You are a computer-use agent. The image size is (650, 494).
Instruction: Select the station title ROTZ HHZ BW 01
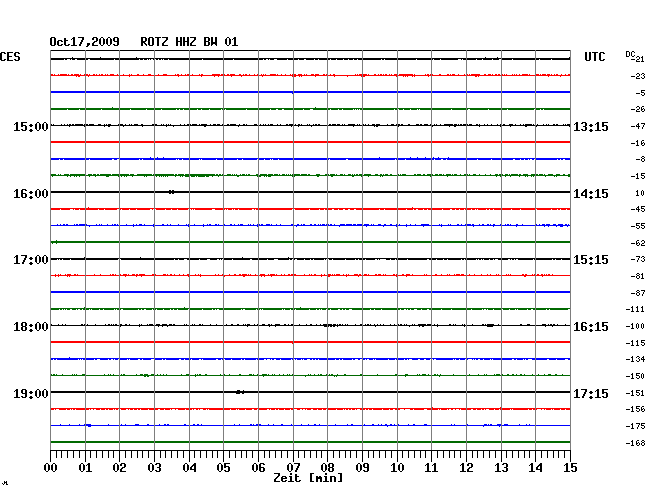pos(189,42)
